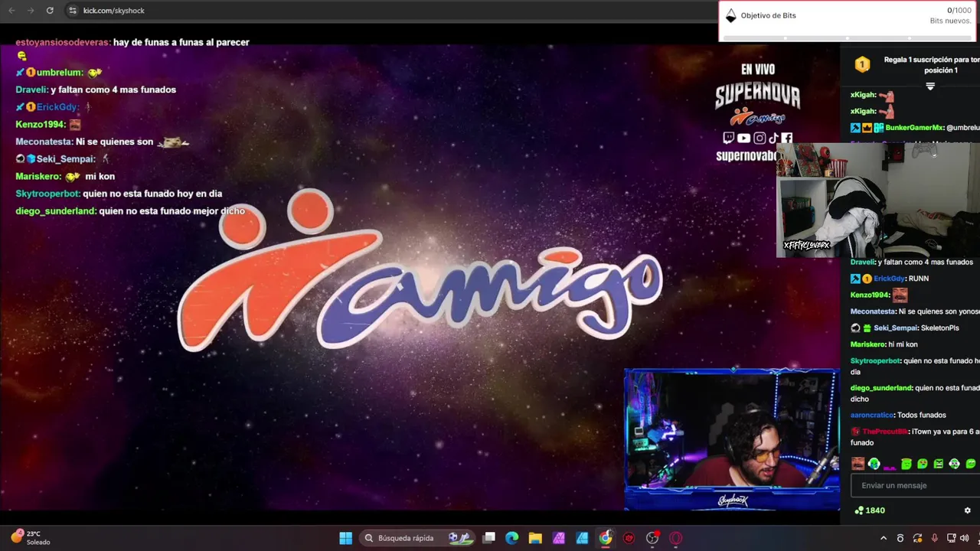This screenshot has width=980, height=551.
Task: Click the Facebook logo in the stream overlay
Action: pyautogui.click(x=786, y=138)
